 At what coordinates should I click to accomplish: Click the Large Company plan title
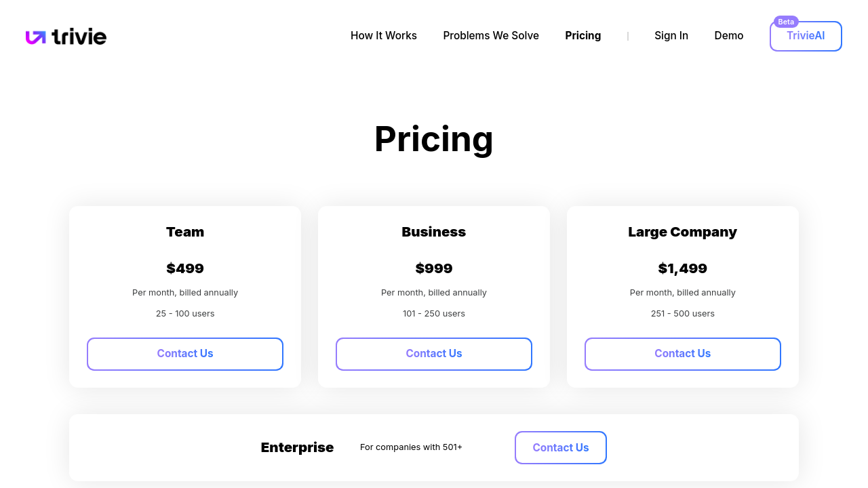point(682,232)
